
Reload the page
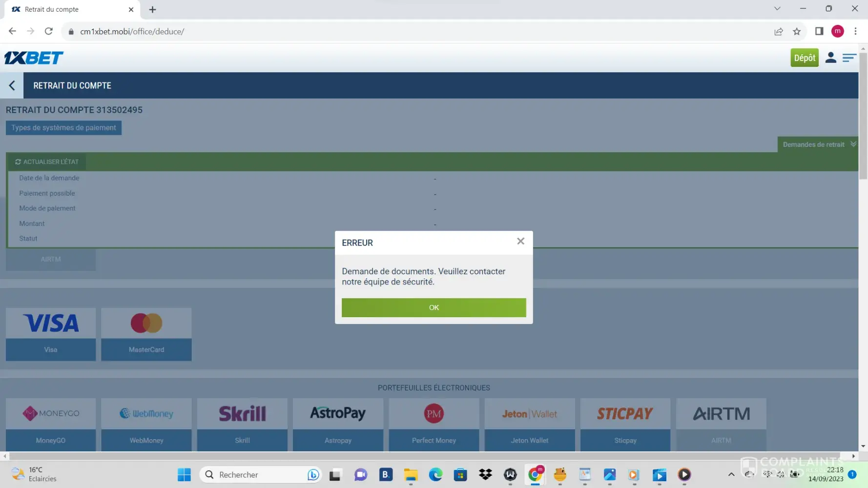(x=48, y=31)
